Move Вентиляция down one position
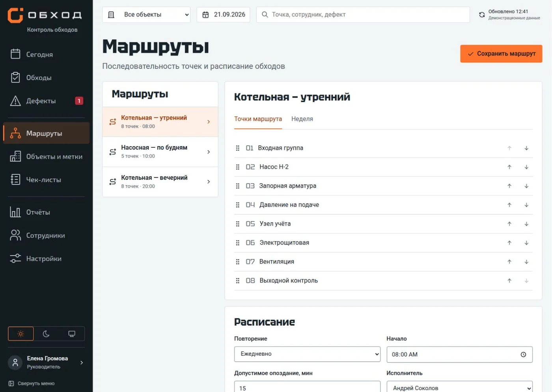This screenshot has width=552, height=392. tap(526, 262)
